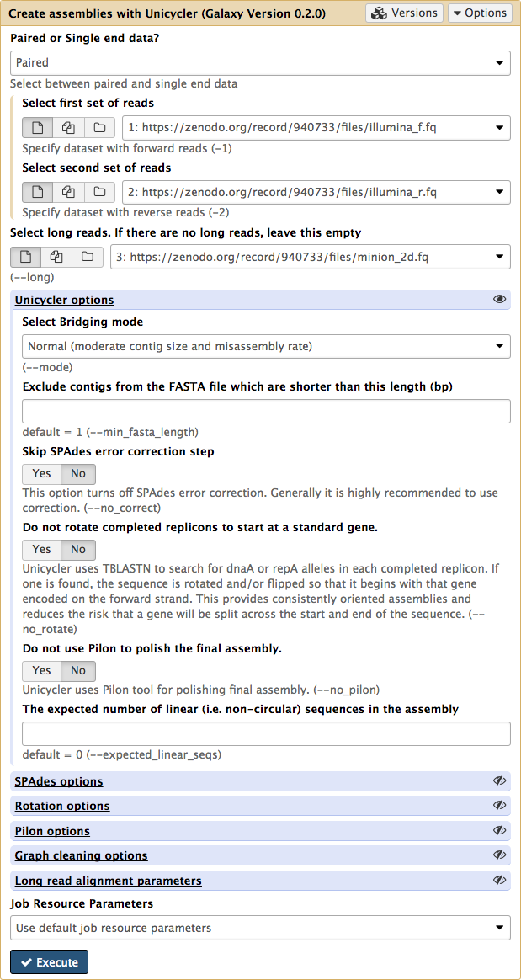Pick dataset collection folder for first reads
The width and height of the screenshot is (521, 980).
click(x=99, y=127)
